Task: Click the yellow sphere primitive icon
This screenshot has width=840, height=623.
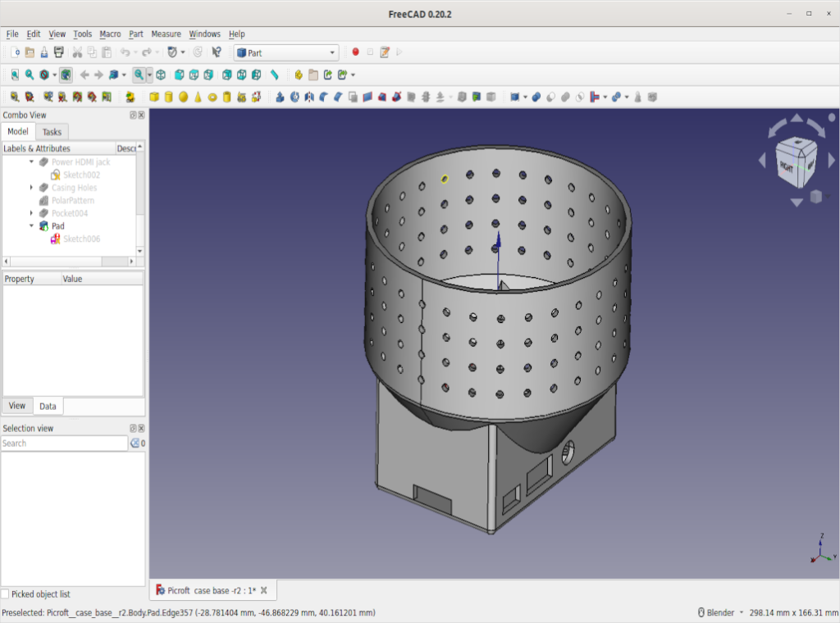Action: coord(183,97)
